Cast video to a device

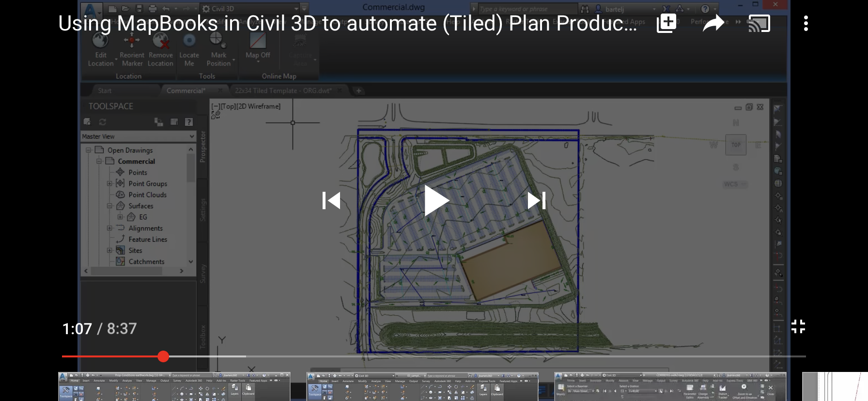[759, 23]
